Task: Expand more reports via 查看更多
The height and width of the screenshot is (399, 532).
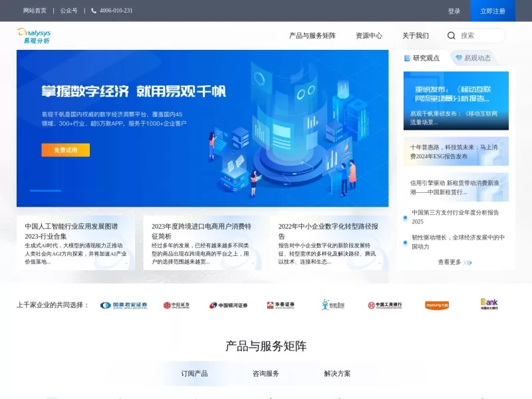Action: (x=452, y=263)
